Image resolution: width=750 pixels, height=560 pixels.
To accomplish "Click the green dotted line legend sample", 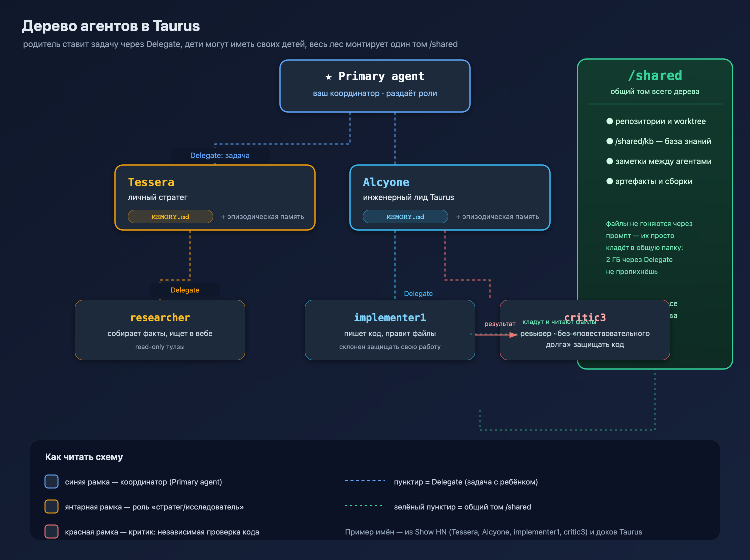I will pos(364,505).
